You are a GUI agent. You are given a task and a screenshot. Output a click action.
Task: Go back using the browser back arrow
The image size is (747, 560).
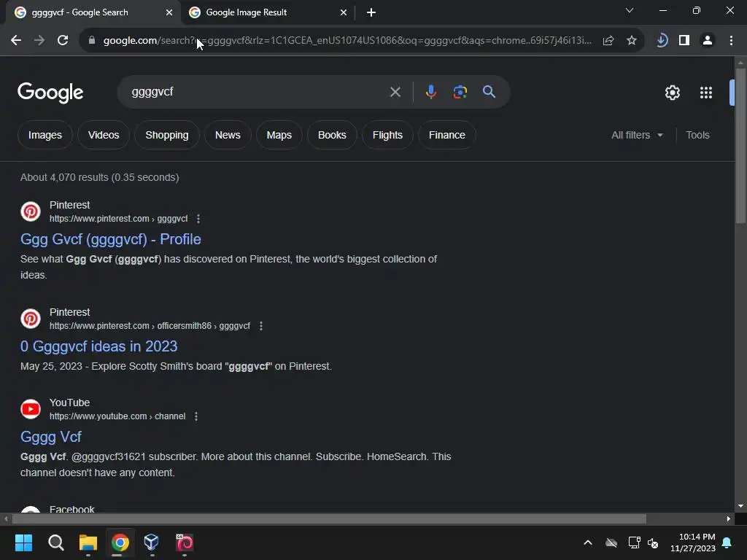(16, 41)
